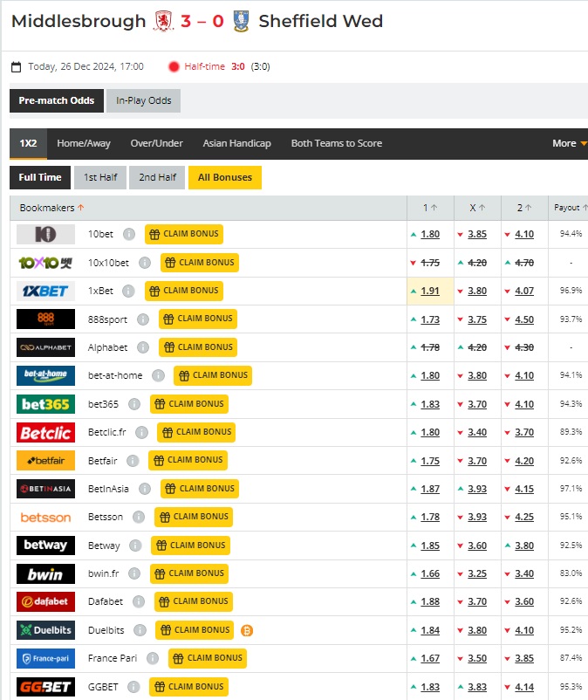Open the Over/Under tab
Viewport: 588px width, 700px height.
point(157,143)
